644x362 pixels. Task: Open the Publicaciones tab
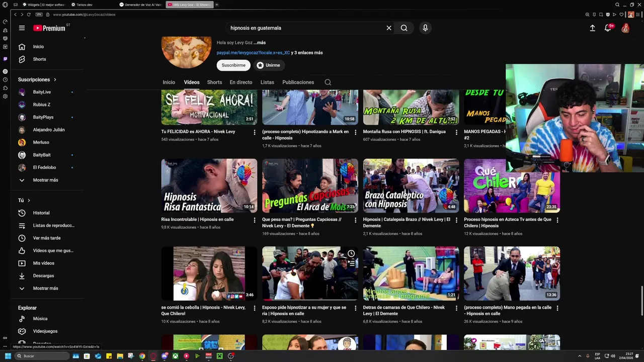pos(298,82)
